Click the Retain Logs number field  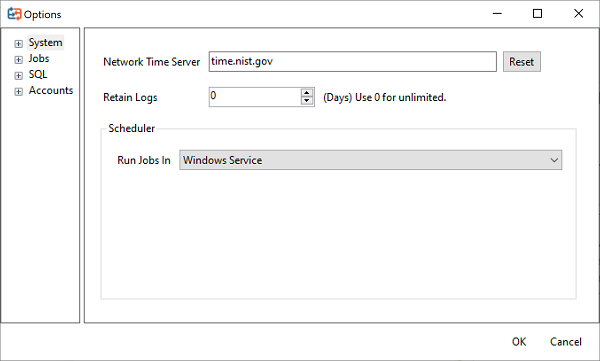(255, 97)
